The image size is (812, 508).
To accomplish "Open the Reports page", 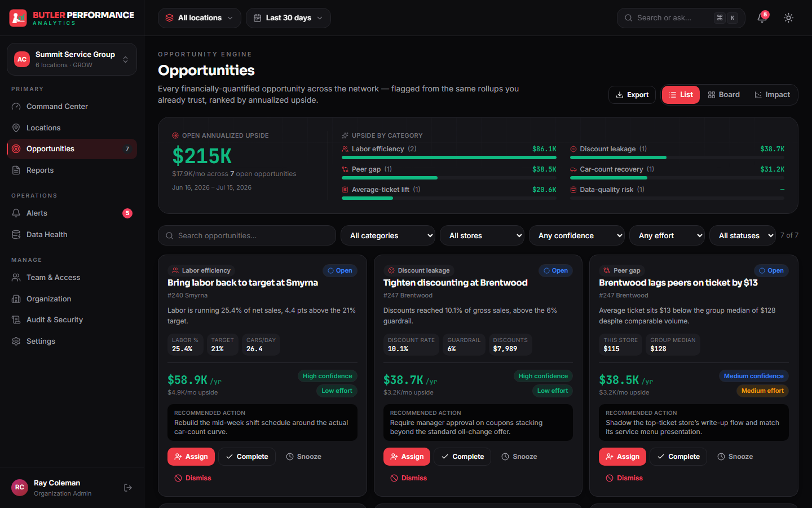I will (x=72, y=170).
